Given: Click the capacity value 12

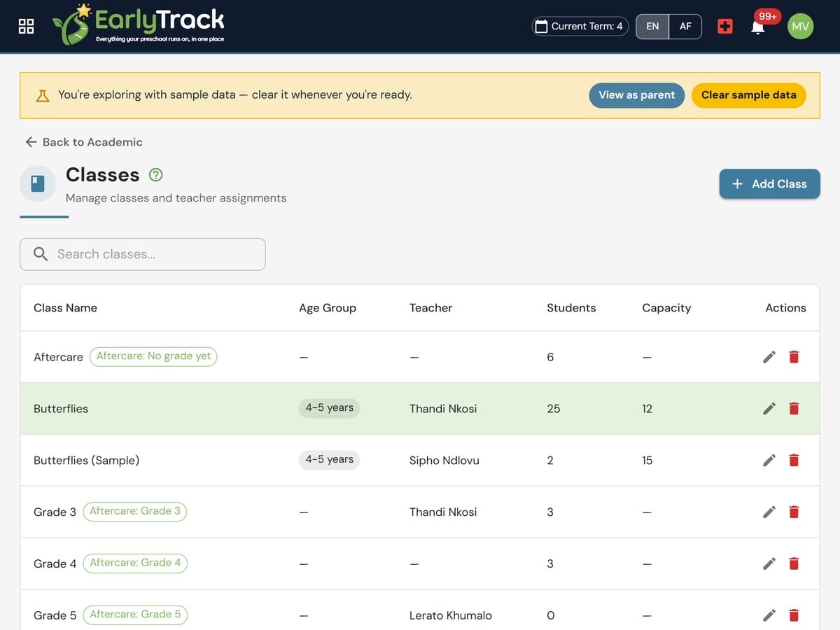Looking at the screenshot, I should click(647, 409).
